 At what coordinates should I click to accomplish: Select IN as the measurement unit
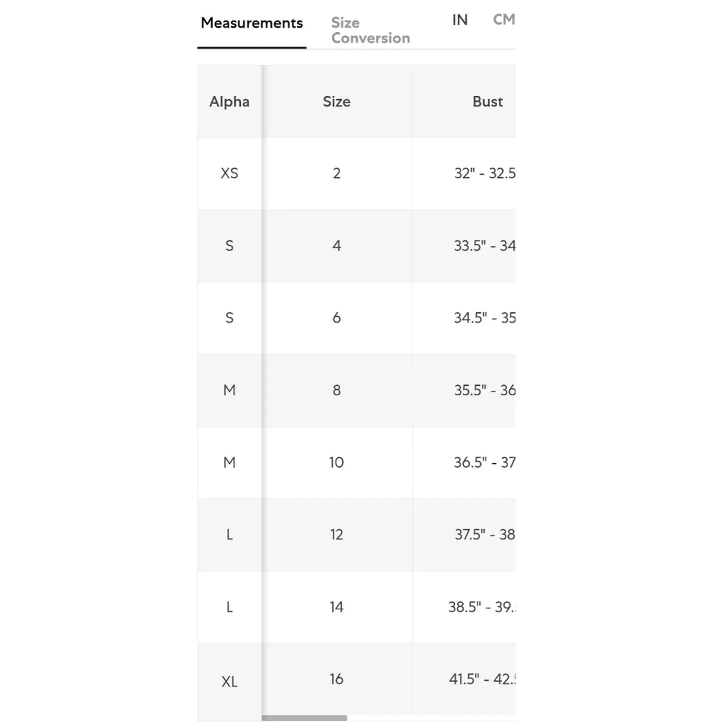coord(460,20)
